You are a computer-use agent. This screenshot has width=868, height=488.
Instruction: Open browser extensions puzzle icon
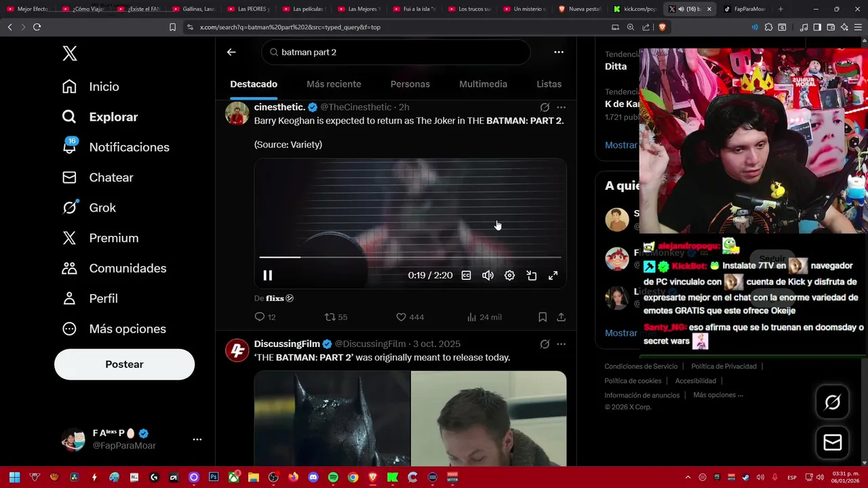tap(768, 27)
